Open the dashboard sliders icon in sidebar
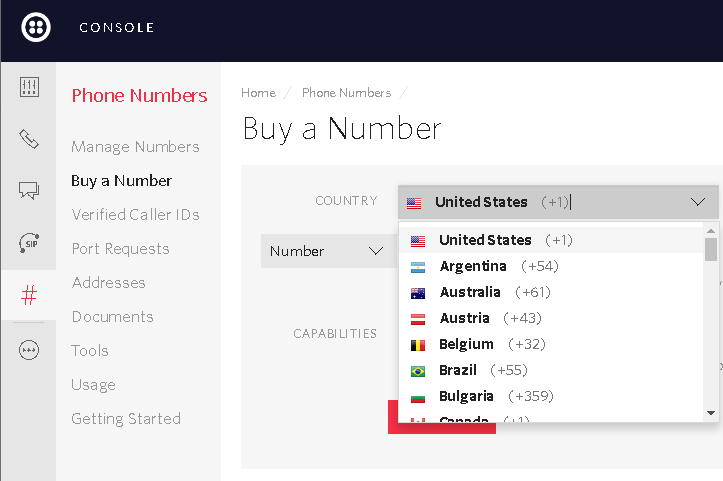 click(29, 87)
